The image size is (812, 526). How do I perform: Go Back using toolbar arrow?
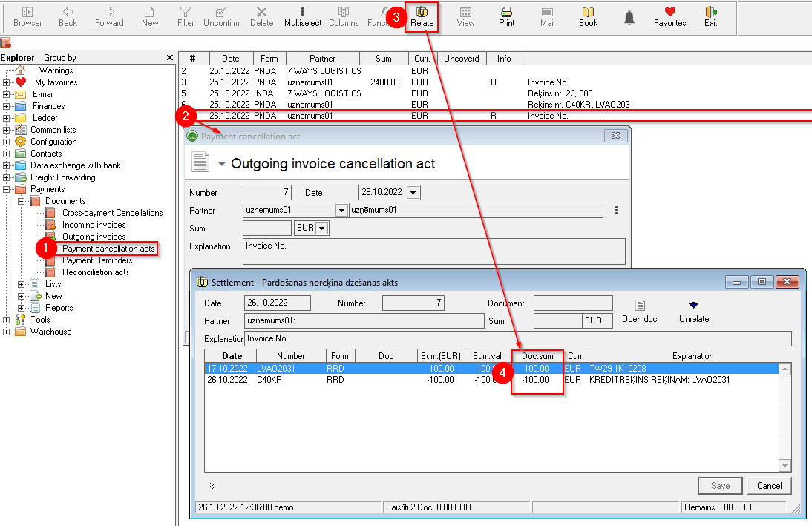coord(68,17)
